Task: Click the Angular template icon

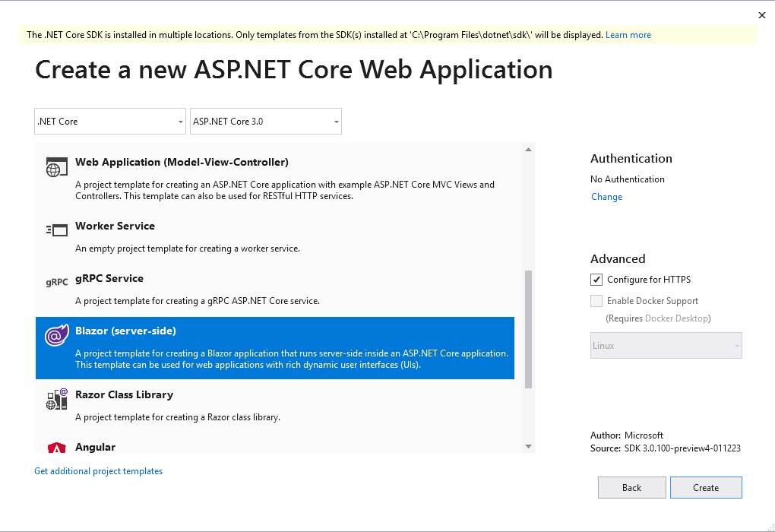Action: coord(56,448)
